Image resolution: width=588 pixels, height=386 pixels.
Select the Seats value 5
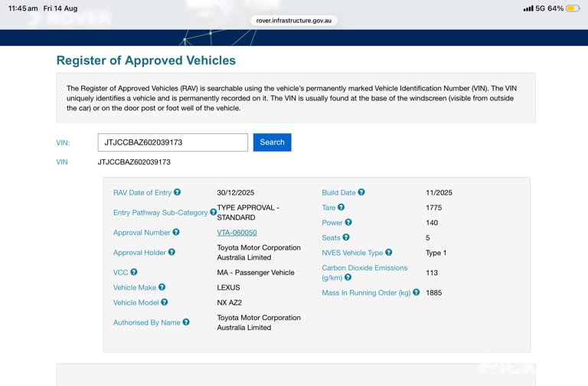click(x=428, y=237)
